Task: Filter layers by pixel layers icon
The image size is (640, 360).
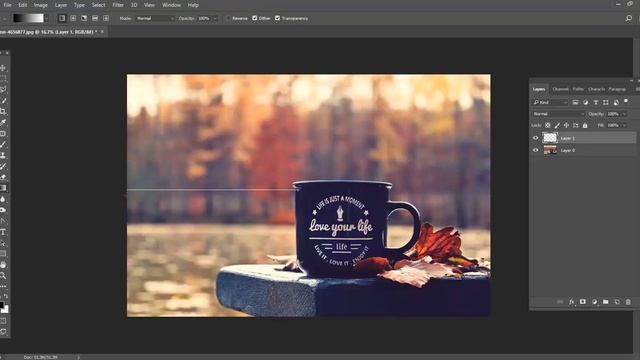Action: click(x=576, y=102)
